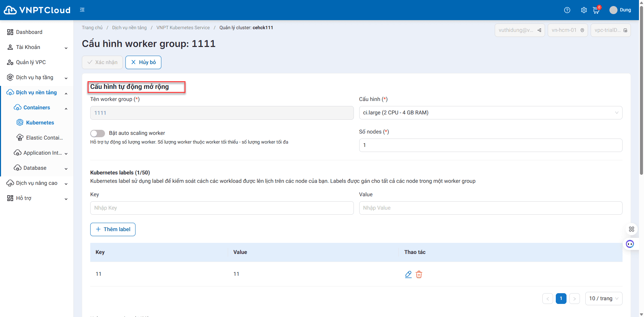Open settings gear icon in header
The width and height of the screenshot is (644, 317).
point(584,10)
